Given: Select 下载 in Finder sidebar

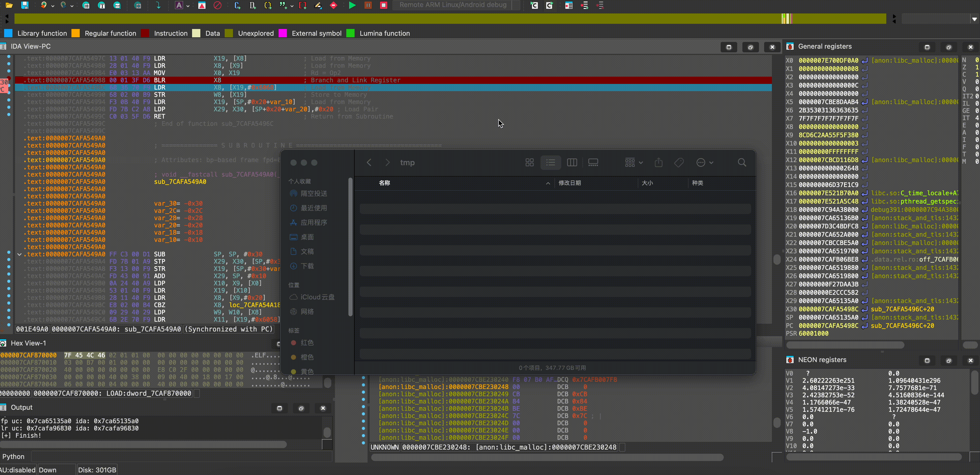Looking at the screenshot, I should (x=307, y=266).
